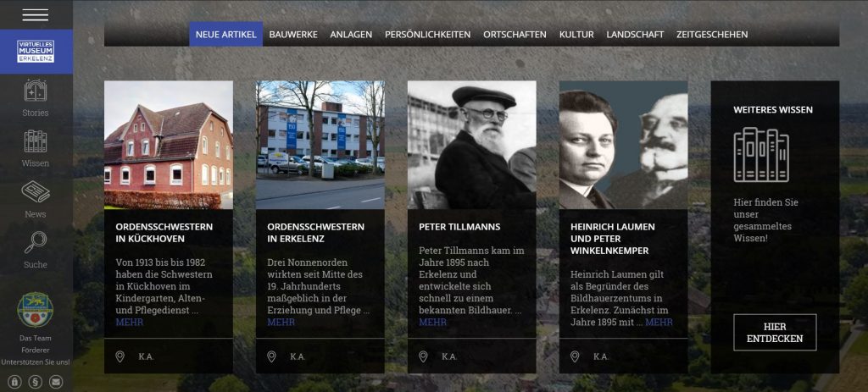Open the News newspaper icon

[36, 192]
